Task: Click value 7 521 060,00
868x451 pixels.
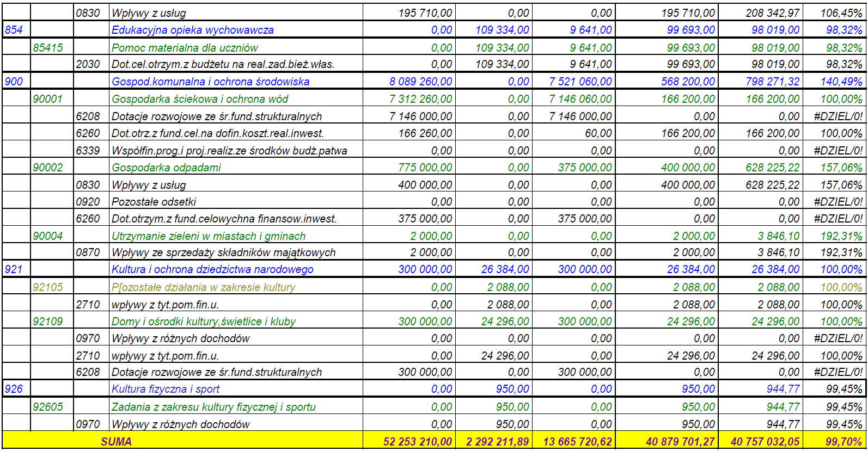Action: 580,82
